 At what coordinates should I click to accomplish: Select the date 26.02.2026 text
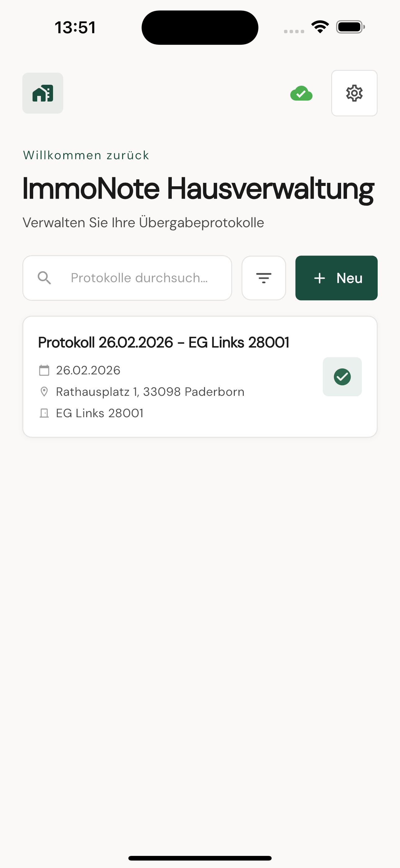88,370
